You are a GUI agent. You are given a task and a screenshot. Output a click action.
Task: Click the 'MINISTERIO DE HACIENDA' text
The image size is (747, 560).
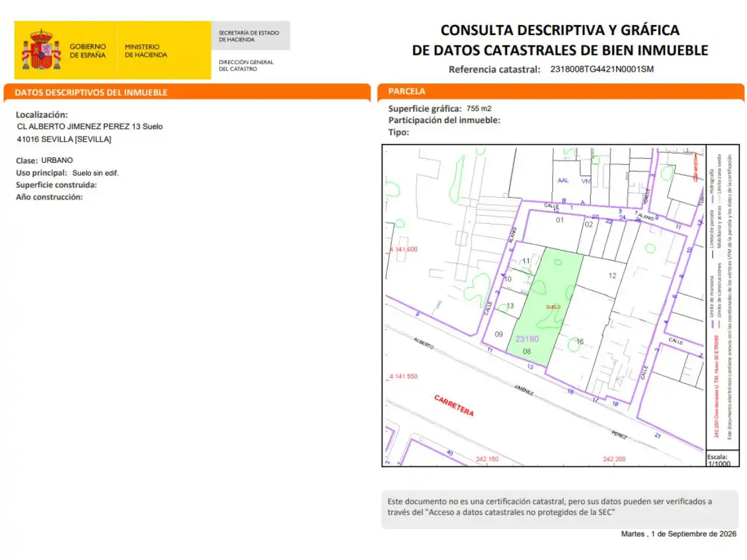(x=146, y=51)
